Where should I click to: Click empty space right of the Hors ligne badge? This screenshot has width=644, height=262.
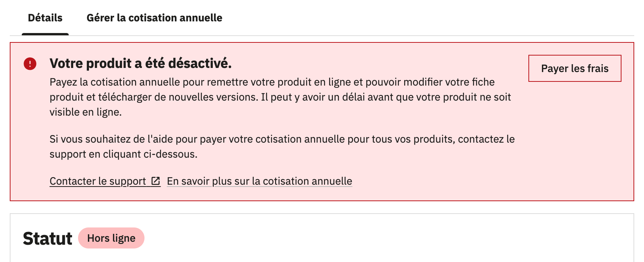pos(338,238)
